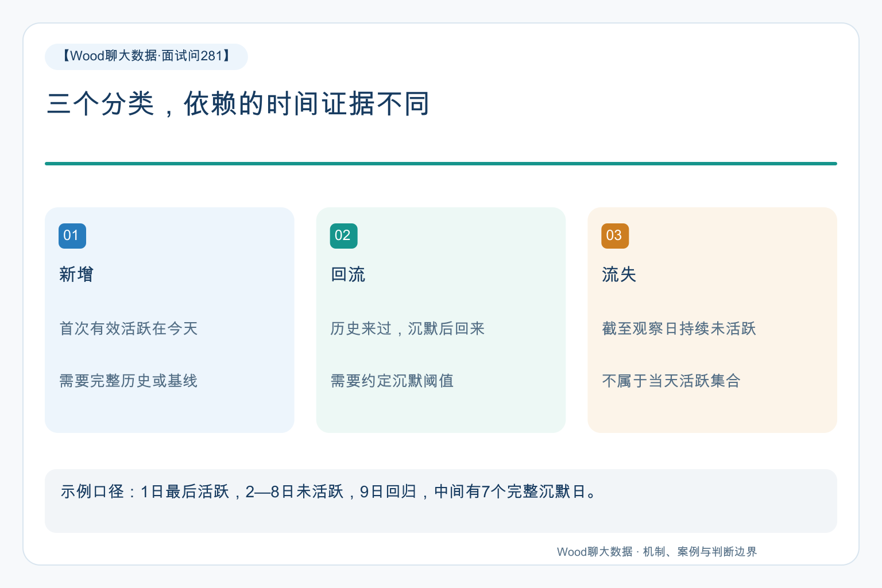Select the line 需要约定沉默阈值

point(392,381)
